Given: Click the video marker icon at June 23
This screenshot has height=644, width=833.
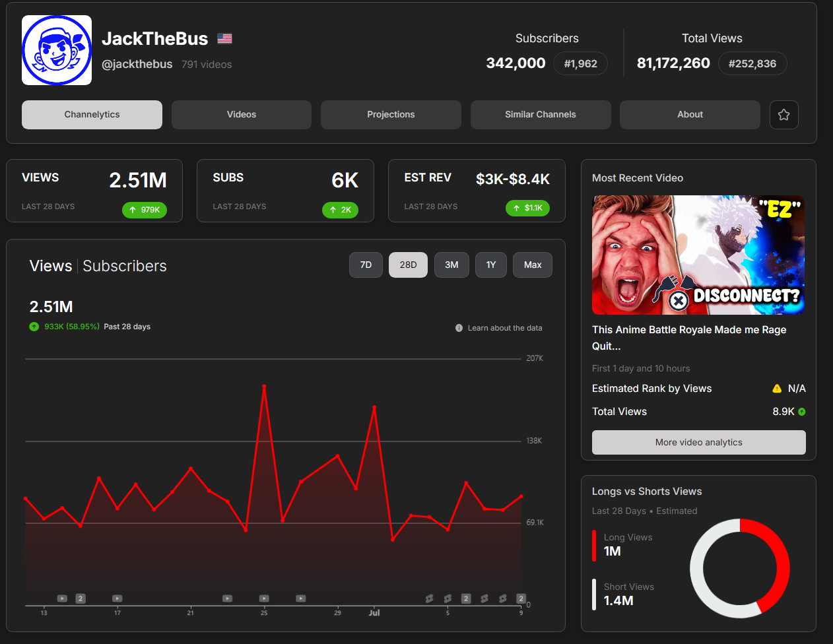Looking at the screenshot, I should pyautogui.click(x=227, y=598).
